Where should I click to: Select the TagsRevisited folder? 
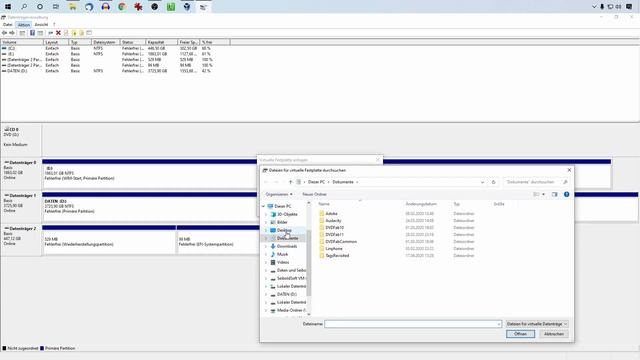pos(337,255)
